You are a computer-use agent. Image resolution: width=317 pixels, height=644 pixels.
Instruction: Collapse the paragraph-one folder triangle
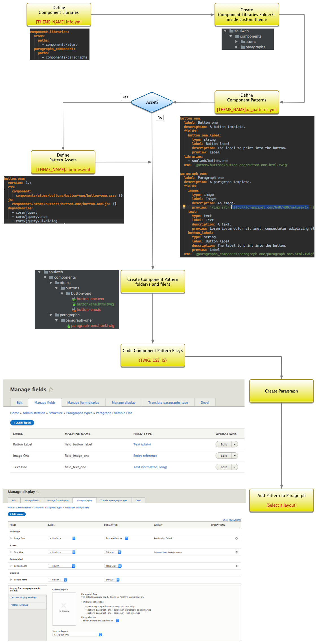(x=56, y=320)
